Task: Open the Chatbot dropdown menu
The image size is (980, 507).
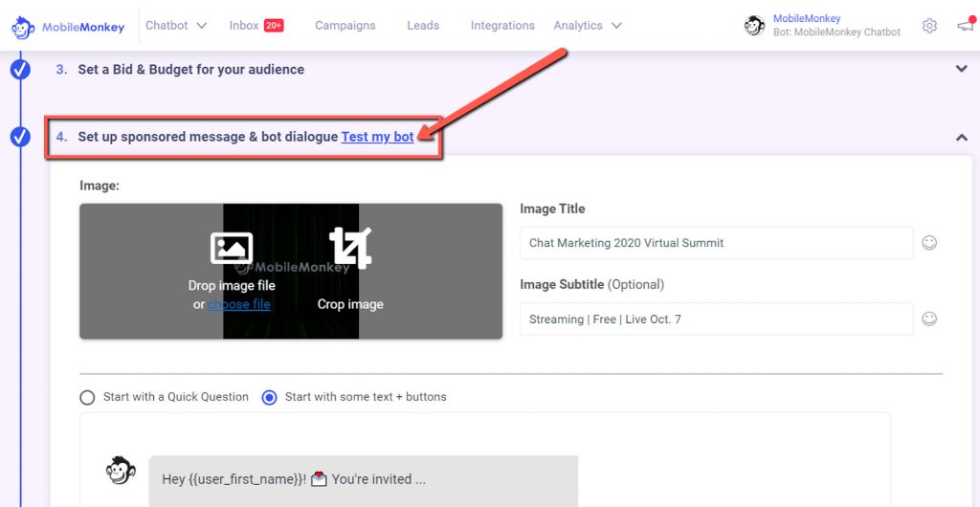Action: click(176, 26)
